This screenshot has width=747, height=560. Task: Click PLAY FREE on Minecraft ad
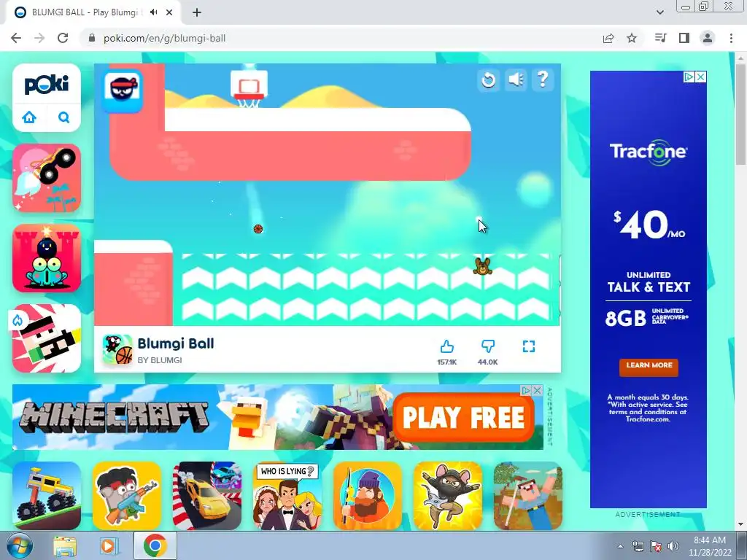click(463, 418)
